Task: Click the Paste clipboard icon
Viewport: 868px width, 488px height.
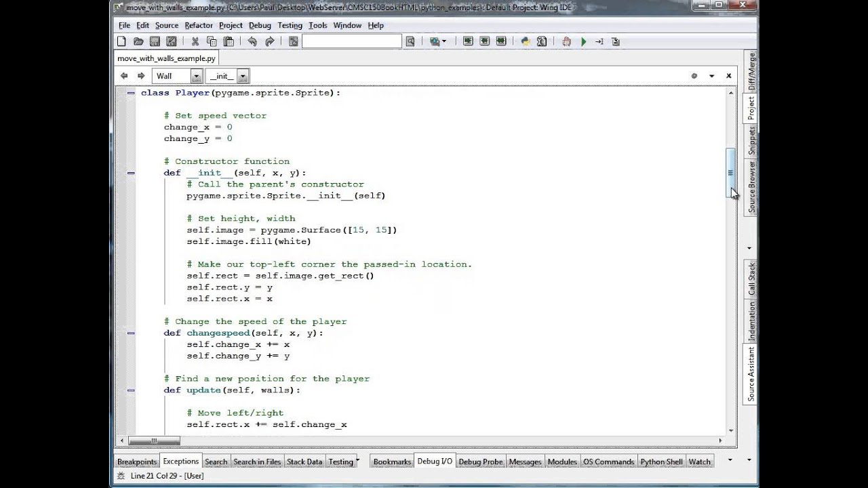Action: coord(229,41)
